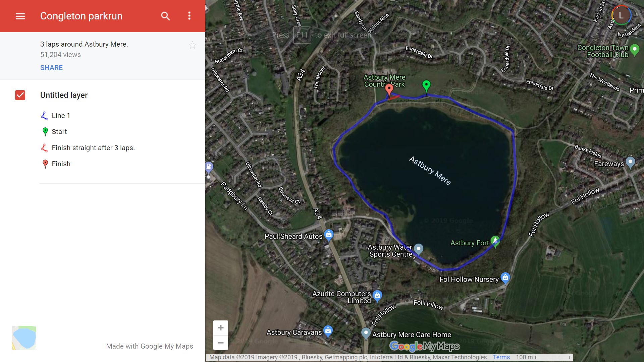Select Line 1 in the layer list

61,116
